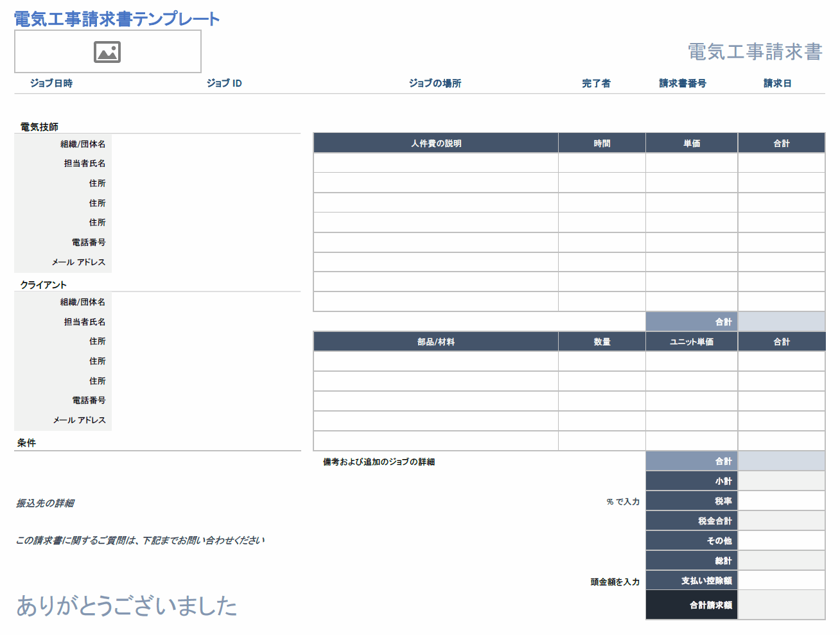The image size is (840, 635).
Task: Click the 単価 column header
Action: [692, 143]
